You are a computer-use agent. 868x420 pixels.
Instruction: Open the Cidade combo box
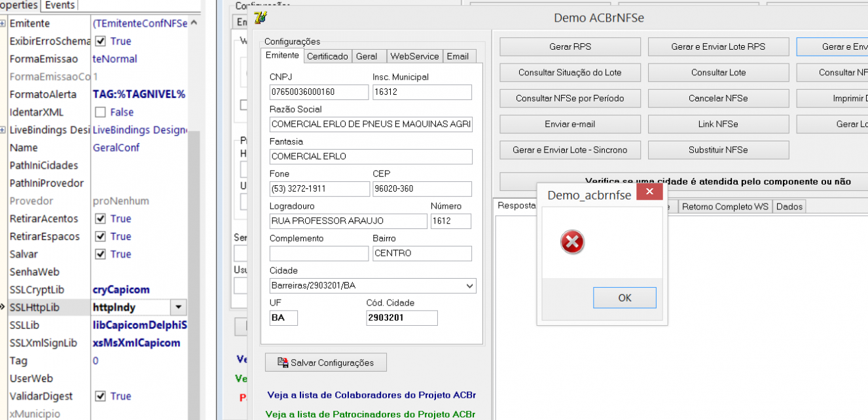[469, 286]
